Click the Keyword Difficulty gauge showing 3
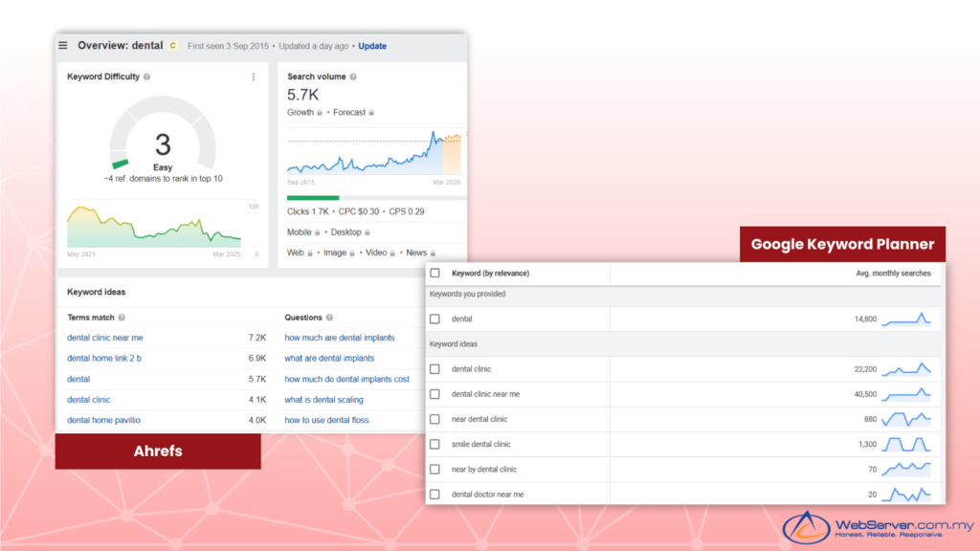 pyautogui.click(x=163, y=134)
